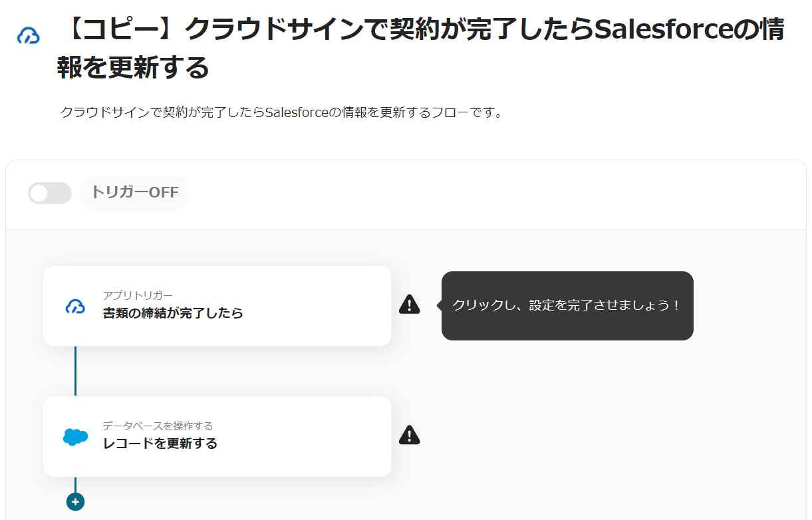Open the レコードを更新する step
The image size is (812, 520).
pyautogui.click(x=160, y=444)
